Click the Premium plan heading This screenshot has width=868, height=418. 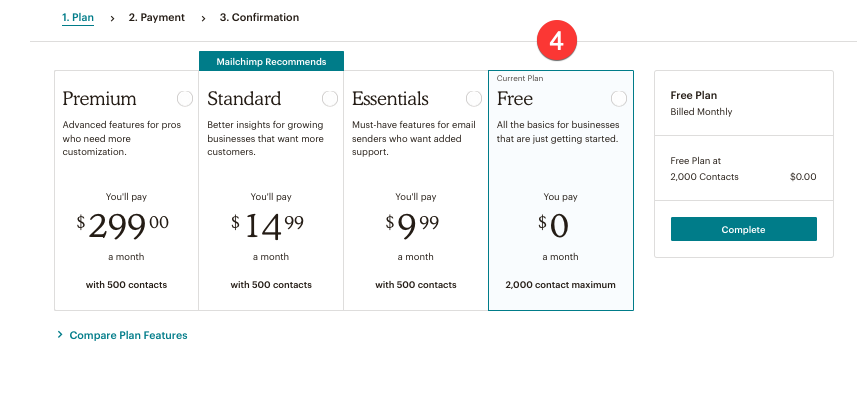coord(99,99)
